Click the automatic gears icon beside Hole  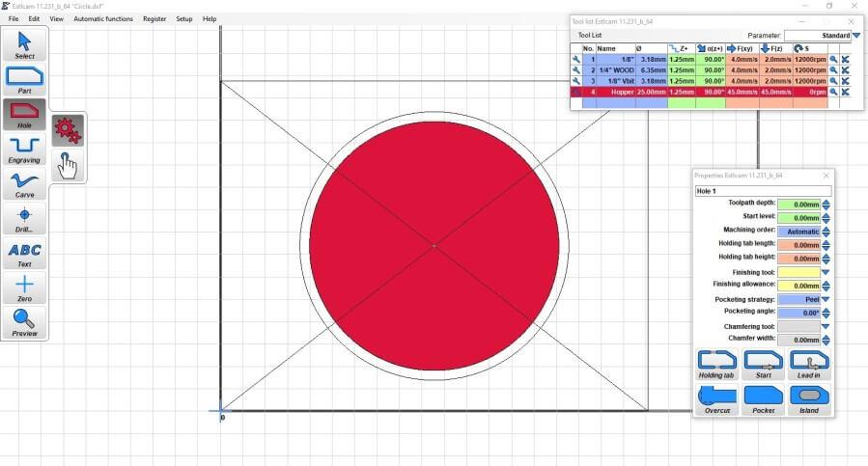point(67,129)
